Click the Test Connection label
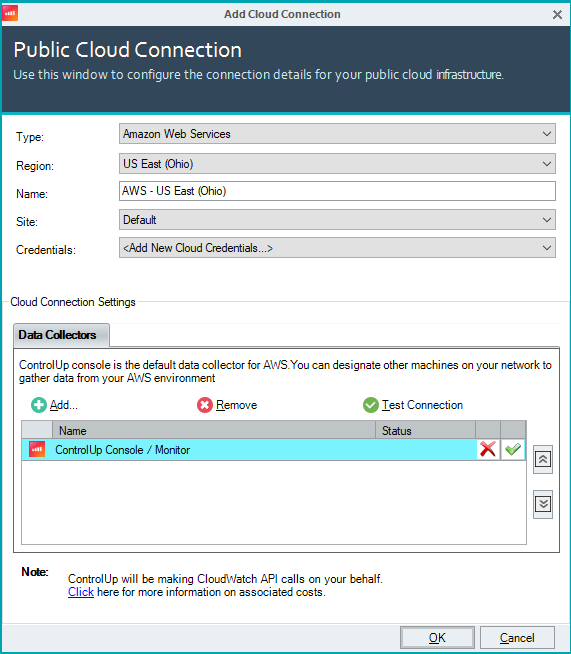Viewport: 571px width, 654px height. pyautogui.click(x=422, y=405)
